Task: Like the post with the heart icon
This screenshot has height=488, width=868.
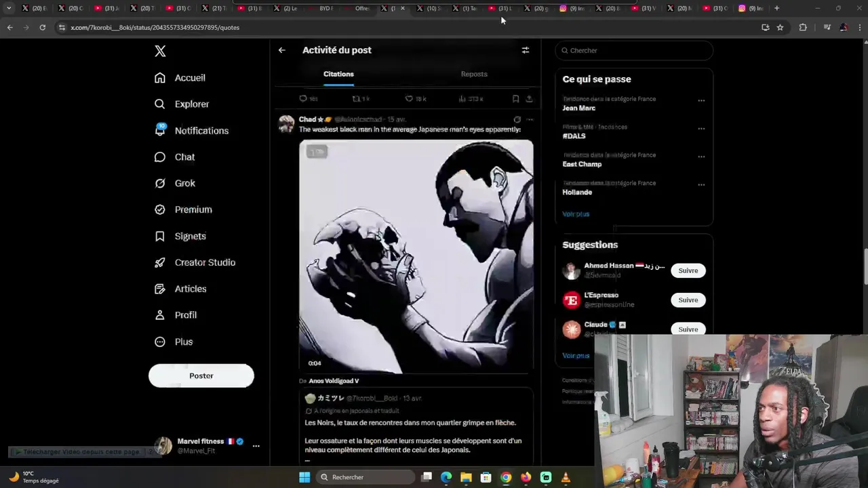Action: 409,99
